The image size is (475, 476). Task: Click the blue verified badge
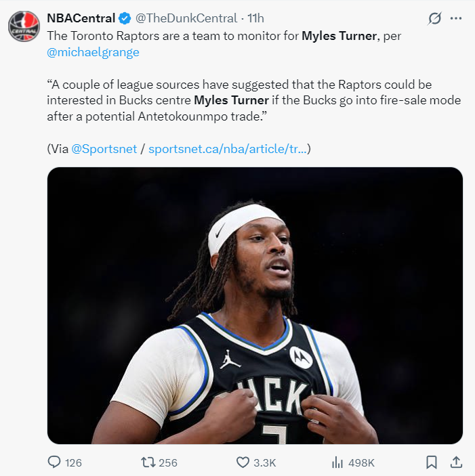[125, 18]
